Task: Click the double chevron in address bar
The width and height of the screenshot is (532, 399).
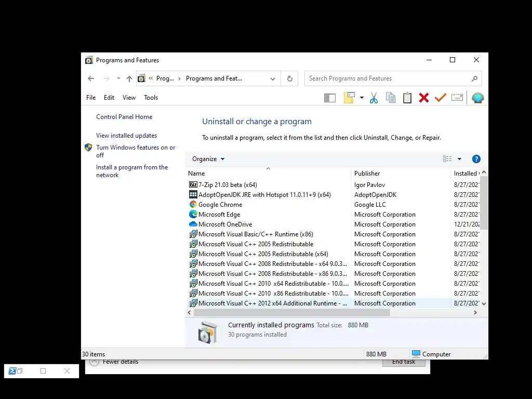Action: [151, 78]
